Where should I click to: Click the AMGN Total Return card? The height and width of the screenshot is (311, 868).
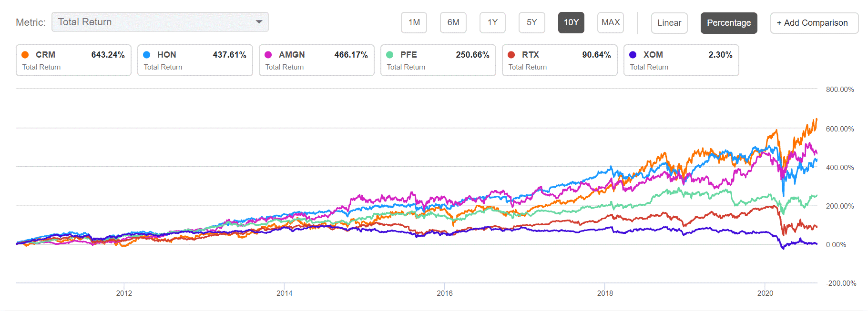[x=317, y=60]
